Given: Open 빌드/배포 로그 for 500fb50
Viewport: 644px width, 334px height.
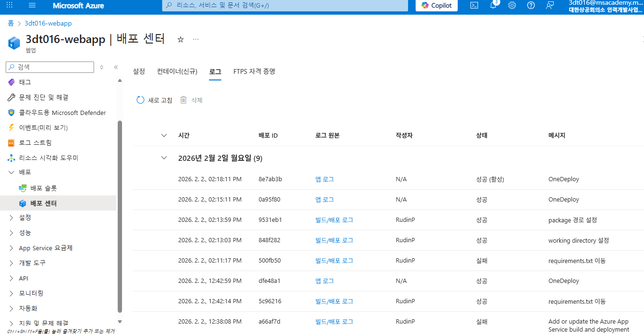Looking at the screenshot, I should click(334, 261).
